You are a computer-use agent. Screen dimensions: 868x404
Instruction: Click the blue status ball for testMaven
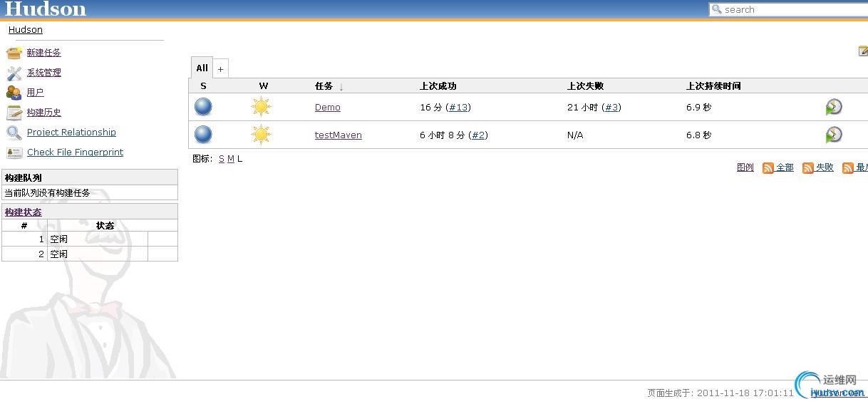(203, 135)
